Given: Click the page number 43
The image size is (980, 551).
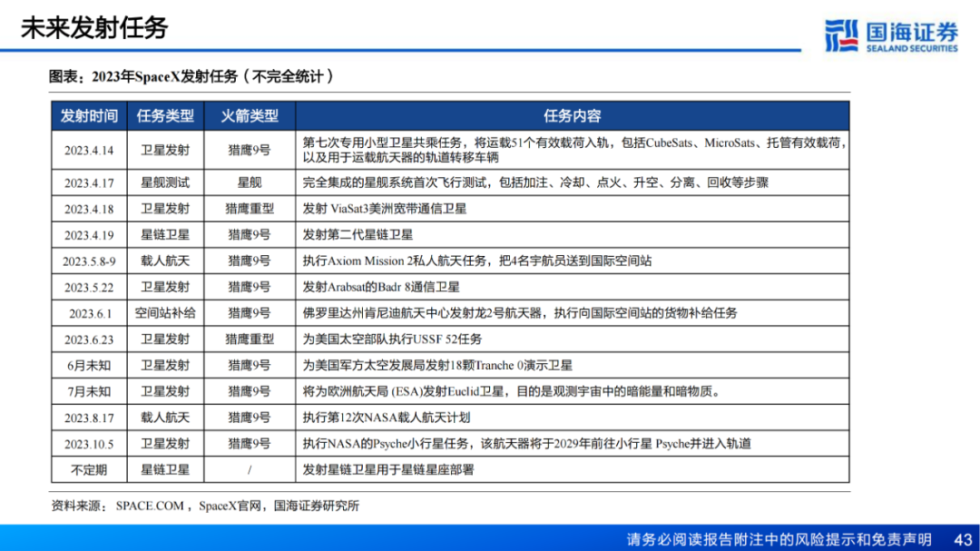Looking at the screenshot, I should click(963, 539).
